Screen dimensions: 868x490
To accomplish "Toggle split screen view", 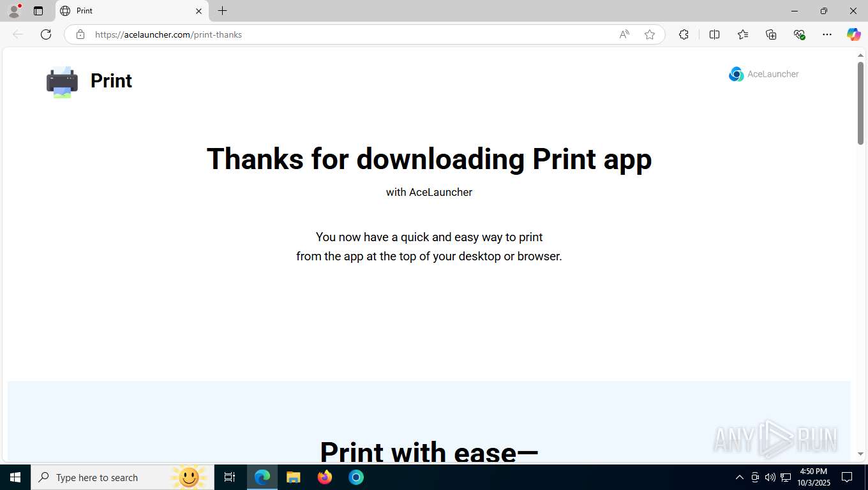I will [x=714, y=34].
